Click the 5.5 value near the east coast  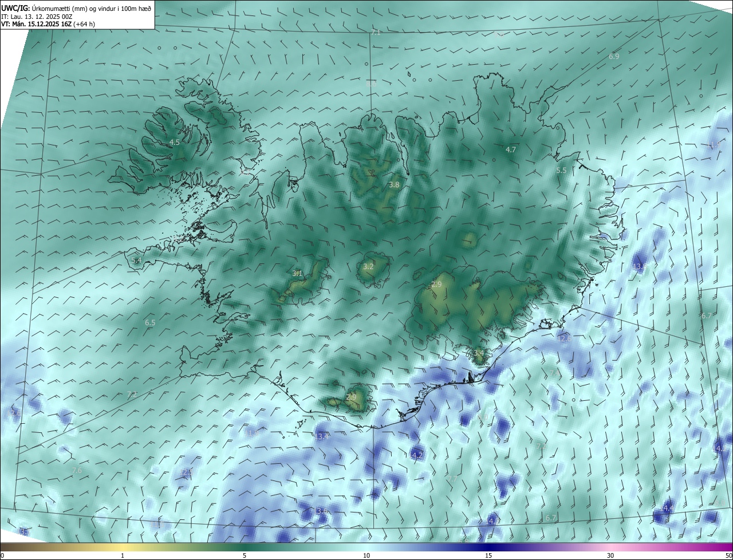tap(561, 171)
